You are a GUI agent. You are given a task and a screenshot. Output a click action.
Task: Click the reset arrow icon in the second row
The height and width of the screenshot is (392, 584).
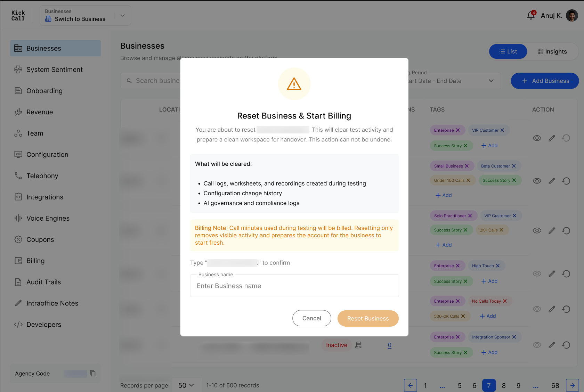[x=566, y=181]
